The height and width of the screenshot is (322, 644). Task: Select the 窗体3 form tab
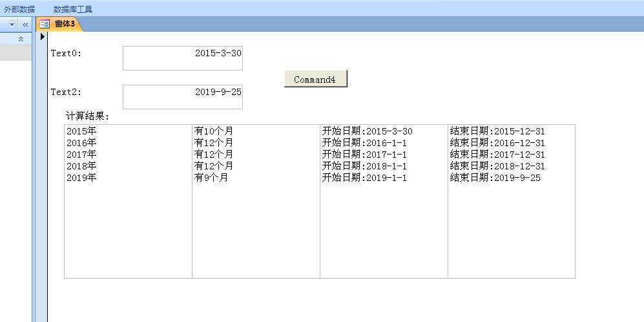65,24
